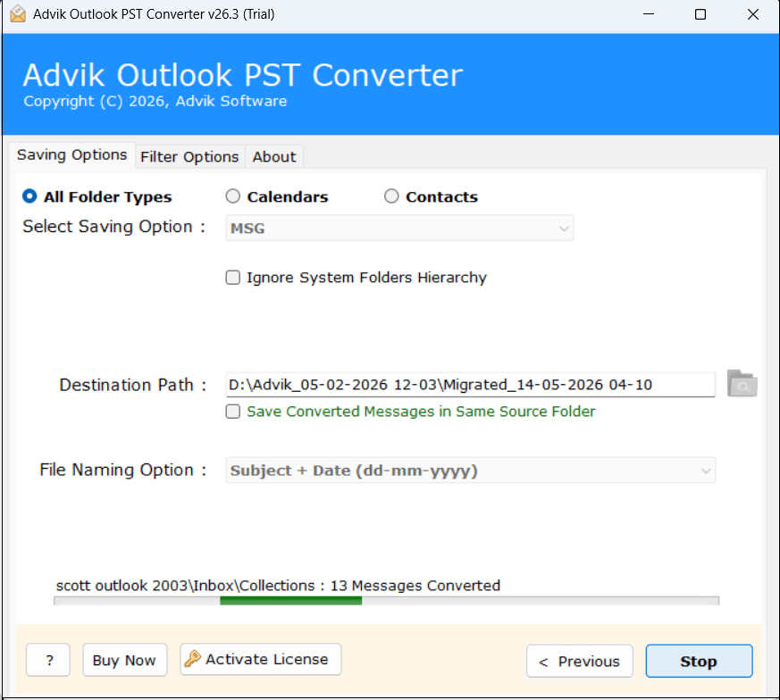Screen dimensions: 780x700
Task: Click the key icon on Activate License
Action: pos(192,659)
